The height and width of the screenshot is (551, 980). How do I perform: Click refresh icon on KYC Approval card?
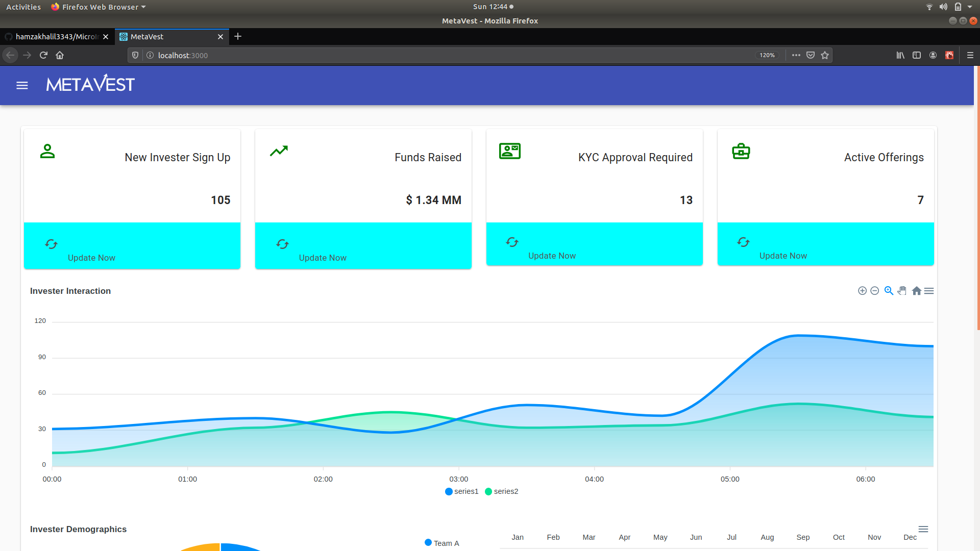coord(512,242)
